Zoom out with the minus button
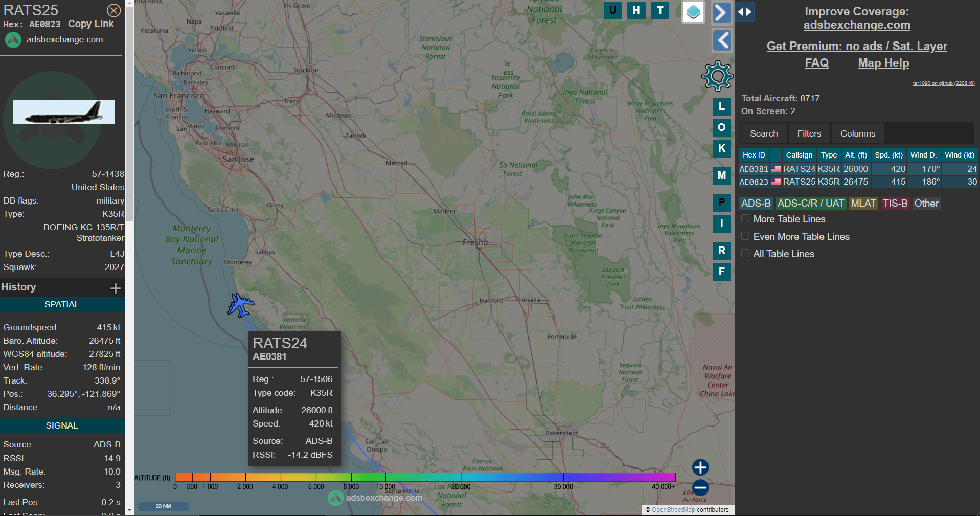The width and height of the screenshot is (980, 516). [700, 487]
